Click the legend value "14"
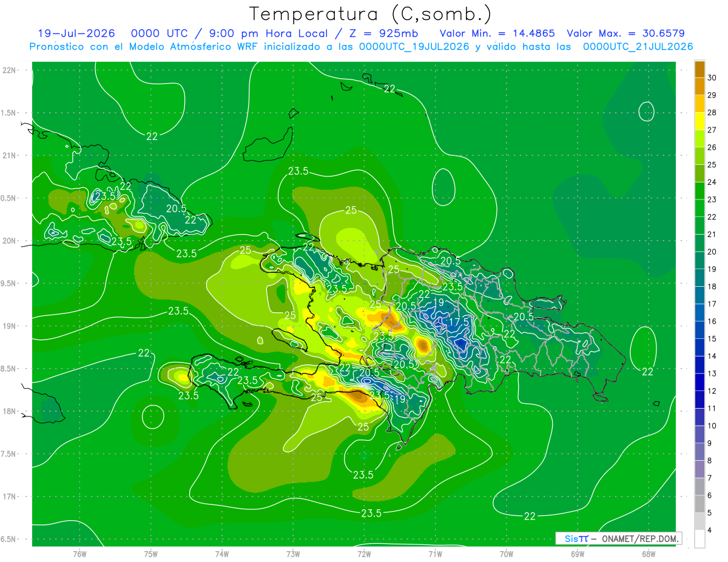Viewport: 728px width, 562px height. click(712, 356)
